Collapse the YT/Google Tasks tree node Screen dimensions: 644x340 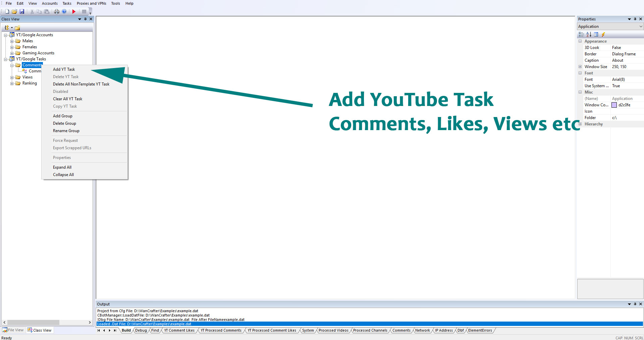coord(6,59)
